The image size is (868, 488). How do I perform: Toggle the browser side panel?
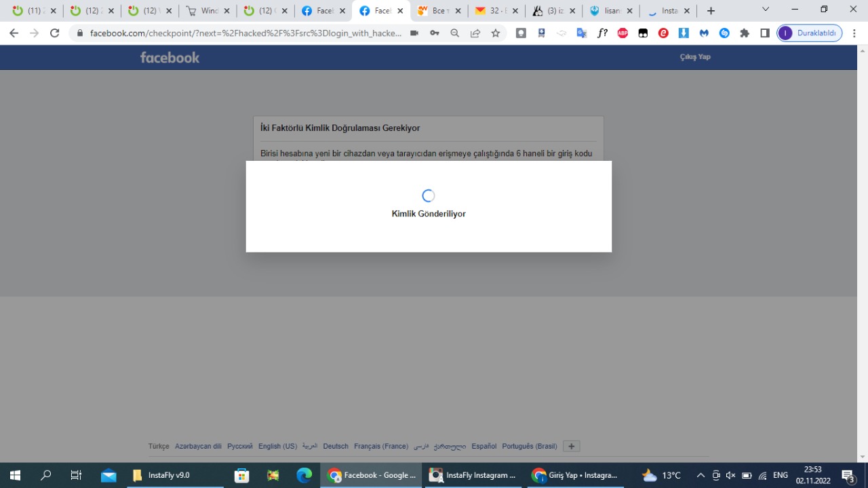click(765, 33)
